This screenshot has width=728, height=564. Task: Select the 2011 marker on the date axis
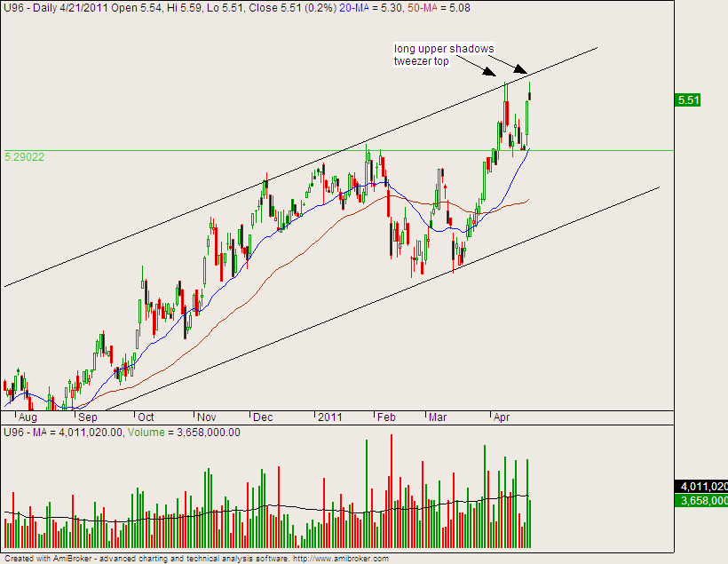click(330, 417)
